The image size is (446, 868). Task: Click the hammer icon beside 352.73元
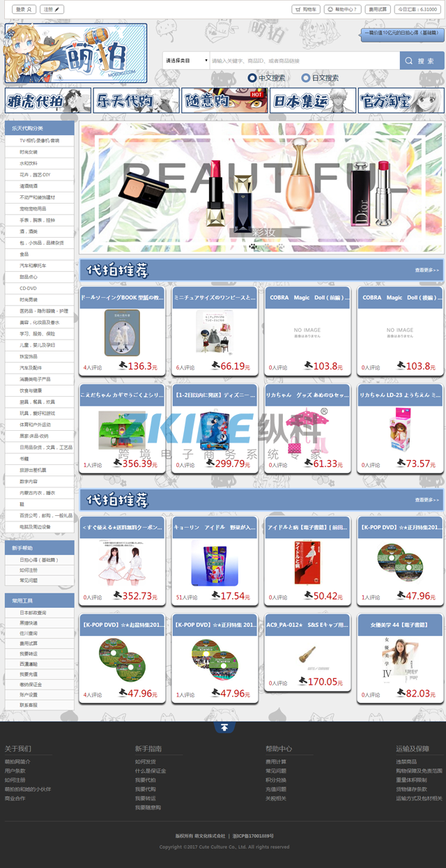tap(116, 595)
